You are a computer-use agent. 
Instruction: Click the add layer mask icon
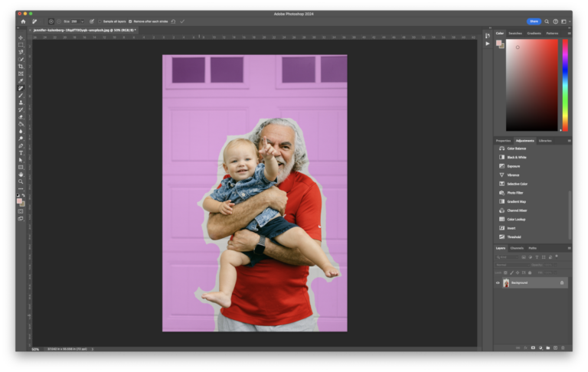tap(533, 348)
